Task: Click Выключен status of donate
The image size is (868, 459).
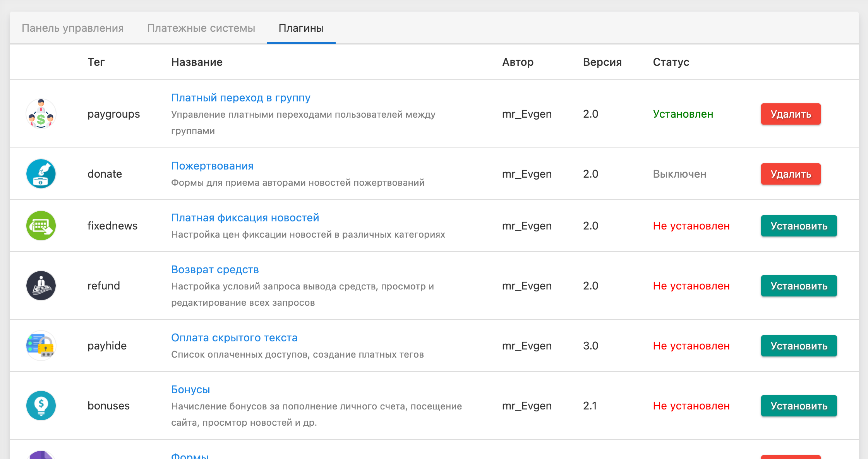Action: pyautogui.click(x=679, y=174)
